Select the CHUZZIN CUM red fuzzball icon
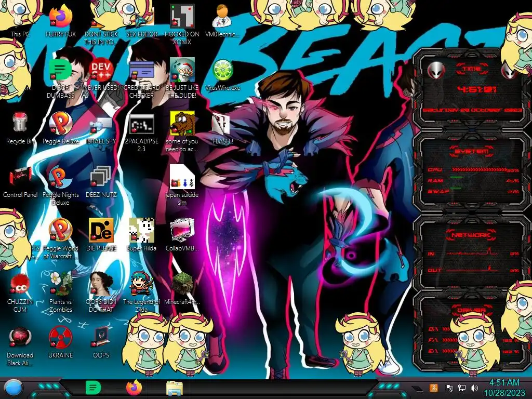Image resolution: width=532 pixels, height=399 pixels. (20, 292)
